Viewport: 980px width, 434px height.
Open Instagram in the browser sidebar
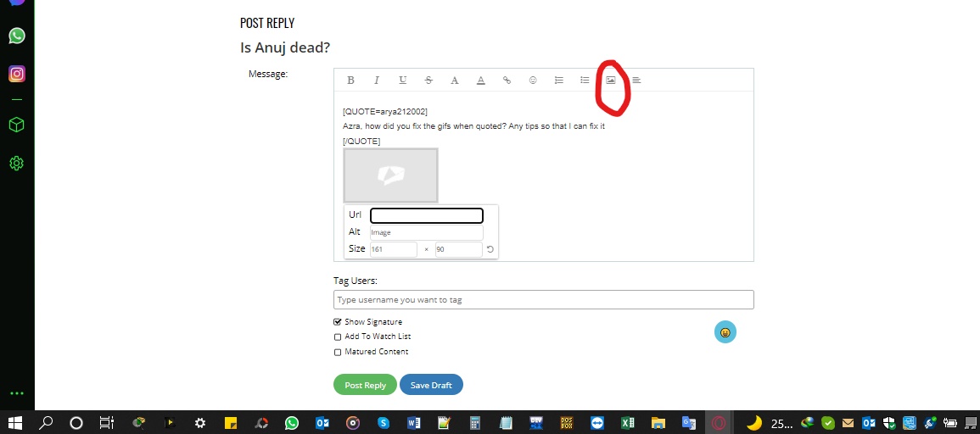coord(17,74)
